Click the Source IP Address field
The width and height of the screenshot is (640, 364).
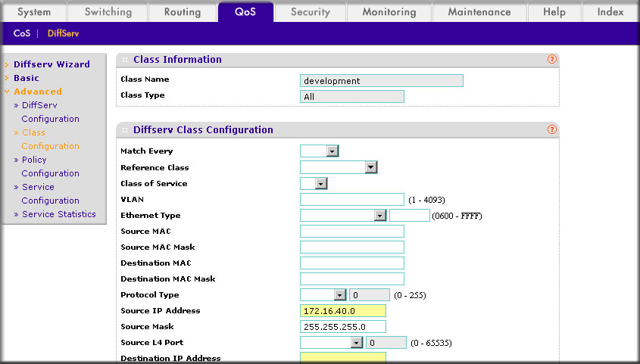343,310
